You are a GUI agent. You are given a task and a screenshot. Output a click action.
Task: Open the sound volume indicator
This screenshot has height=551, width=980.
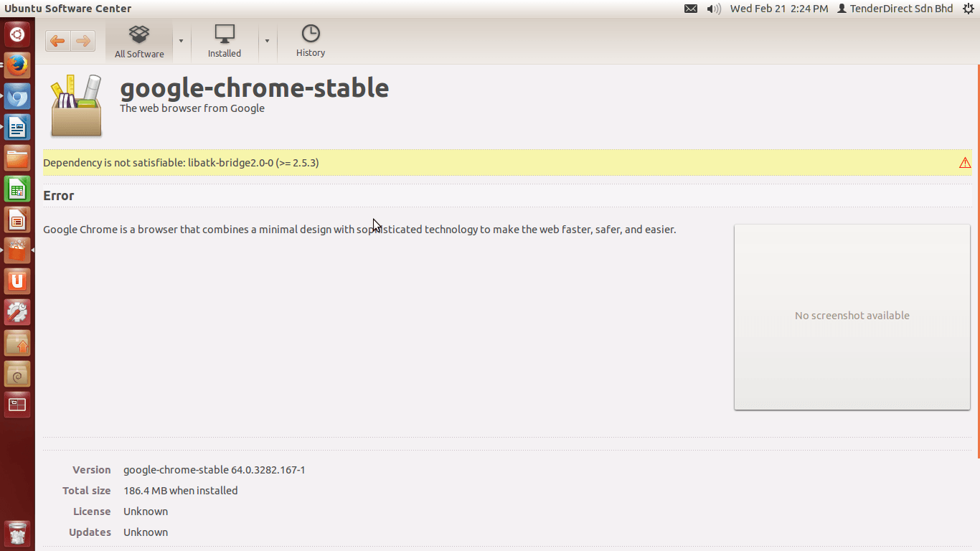714,9
